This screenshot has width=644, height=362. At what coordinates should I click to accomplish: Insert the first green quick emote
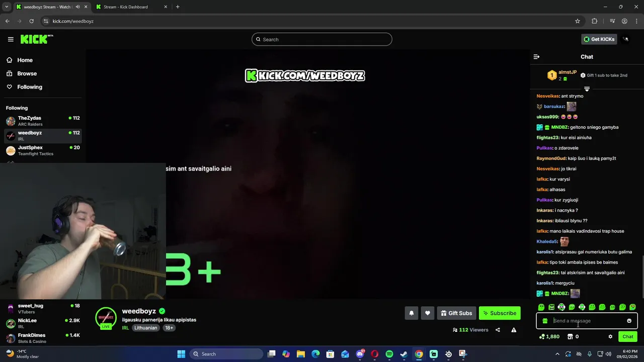point(541,307)
